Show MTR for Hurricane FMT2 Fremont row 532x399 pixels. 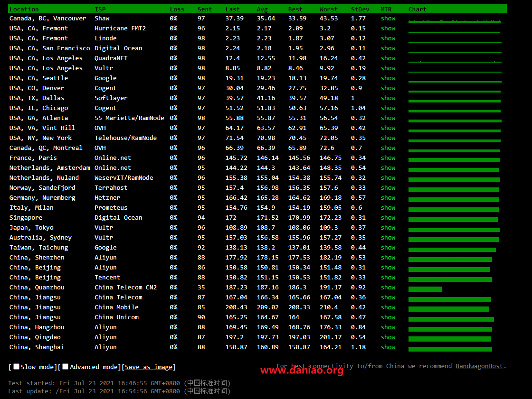pos(388,28)
